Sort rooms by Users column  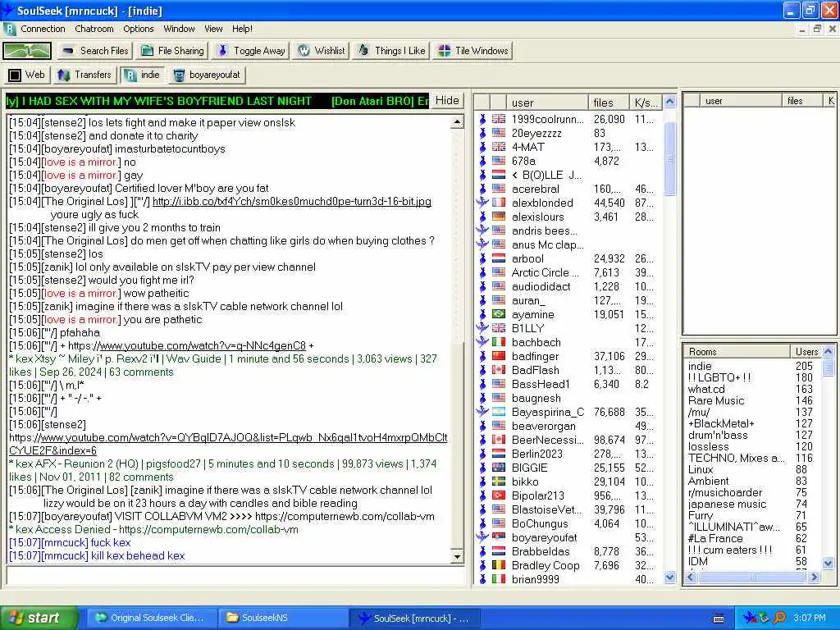click(806, 352)
